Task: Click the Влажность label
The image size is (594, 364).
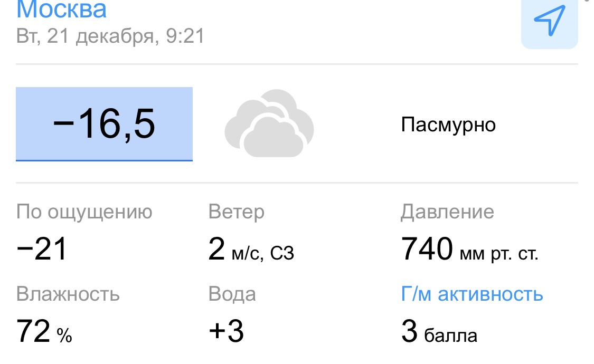Action: pyautogui.click(x=68, y=294)
